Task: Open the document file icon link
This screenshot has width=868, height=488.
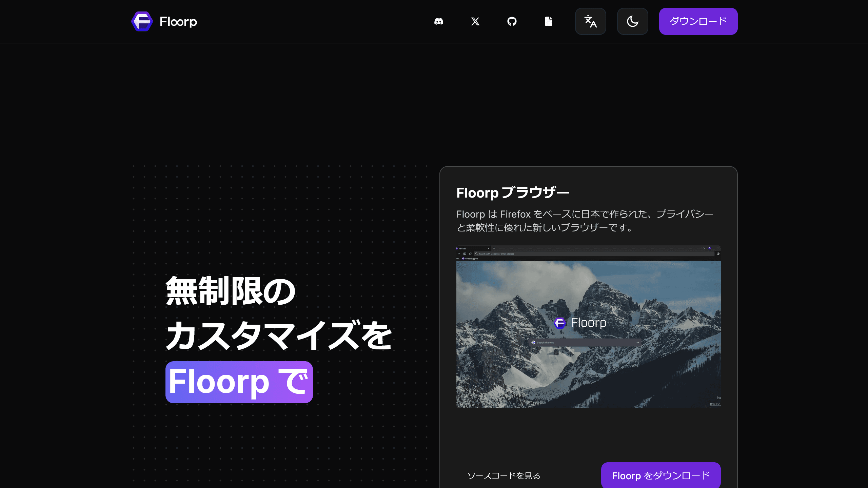Action: pos(548,21)
